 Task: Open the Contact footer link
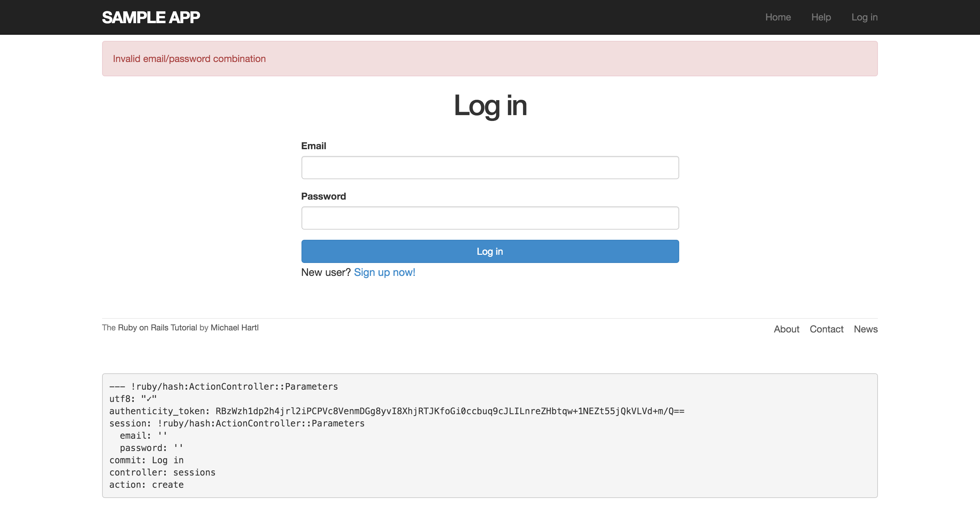click(x=826, y=329)
